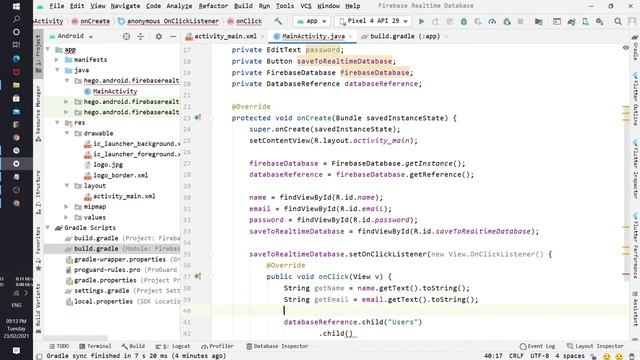Click the Search Everywhere magnifier in toolbar

point(618,21)
